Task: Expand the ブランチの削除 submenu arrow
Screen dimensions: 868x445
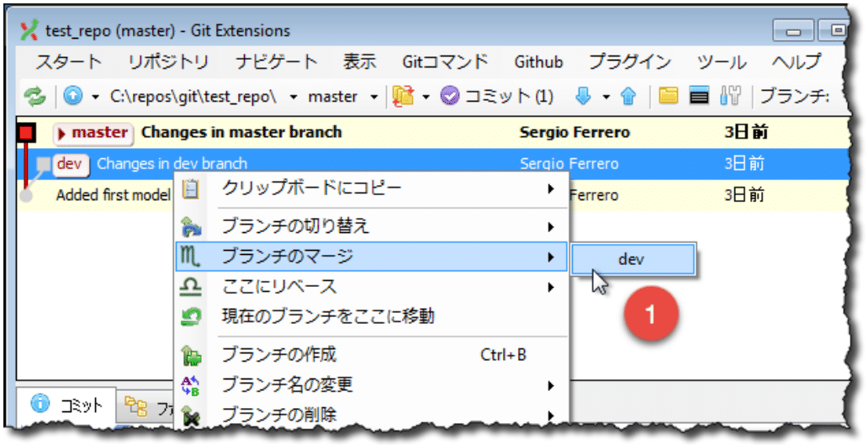Action: [551, 415]
